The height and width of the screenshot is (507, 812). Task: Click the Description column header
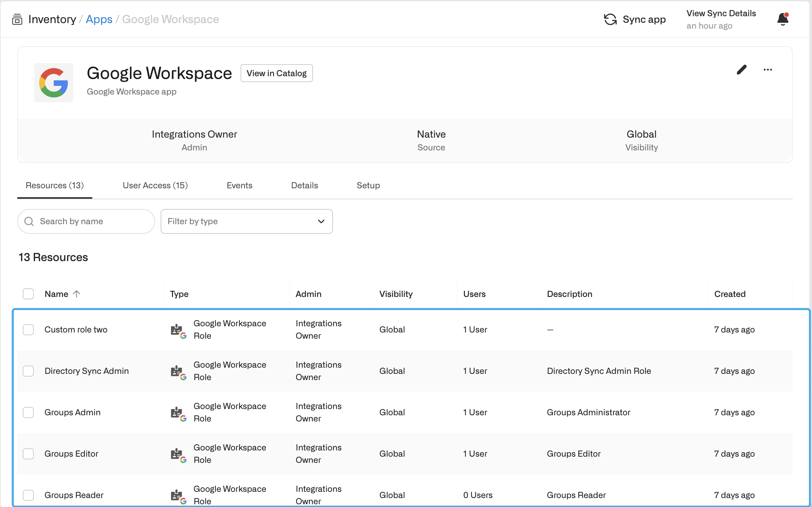tap(569, 294)
